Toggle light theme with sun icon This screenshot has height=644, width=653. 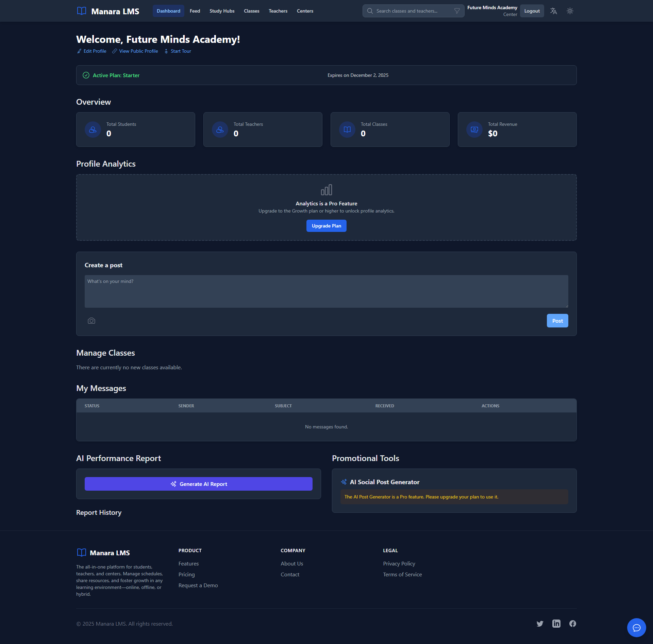click(x=570, y=11)
